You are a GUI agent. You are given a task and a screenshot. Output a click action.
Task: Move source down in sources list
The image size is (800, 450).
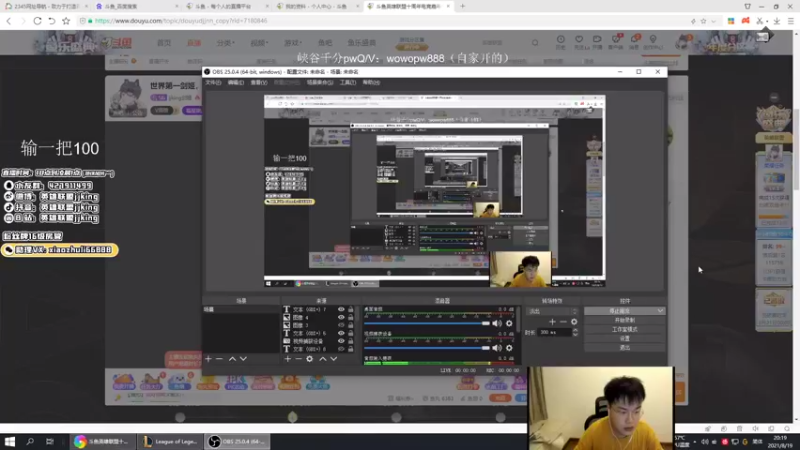[x=334, y=359]
